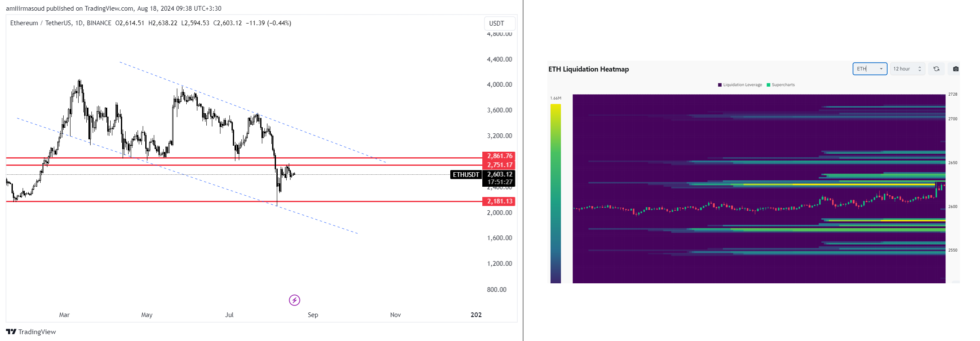Click the 2600 heatmap axis label
This screenshot has height=341, width=980.
(x=953, y=206)
